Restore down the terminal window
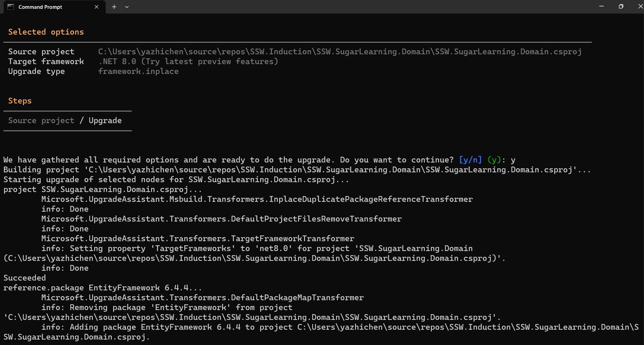 click(621, 6)
